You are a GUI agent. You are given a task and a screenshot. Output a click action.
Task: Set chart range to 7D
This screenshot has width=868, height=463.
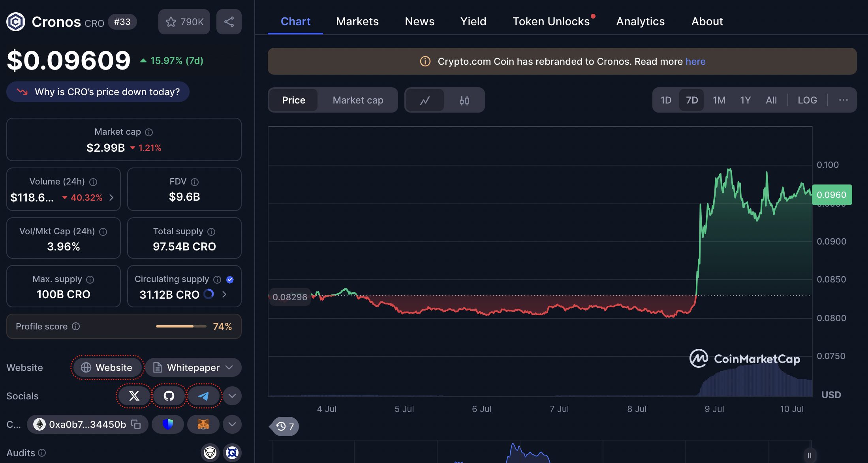pyautogui.click(x=692, y=100)
